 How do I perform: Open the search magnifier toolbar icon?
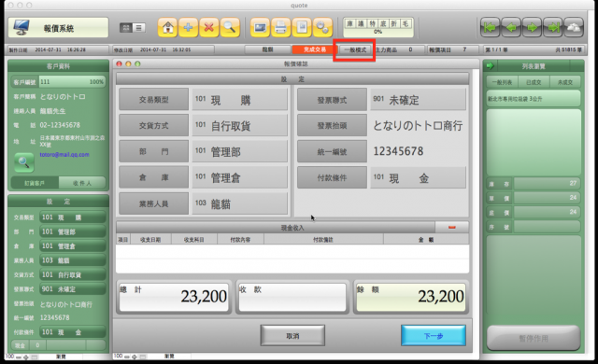point(230,28)
